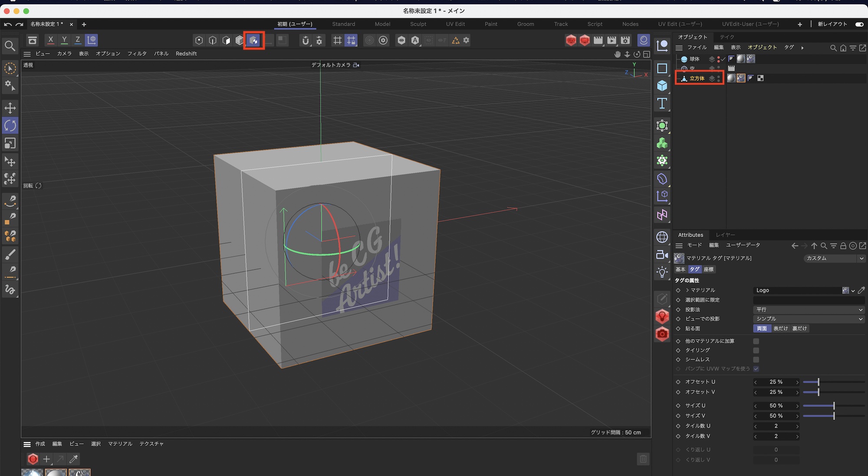The image size is (868, 476).
Task: Select 表だけ side button
Action: click(x=780, y=329)
